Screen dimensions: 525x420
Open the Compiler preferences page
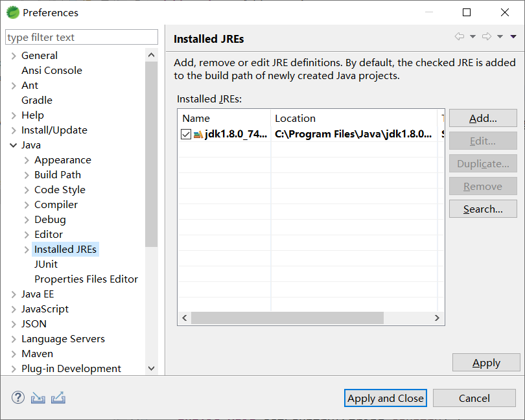[x=56, y=204]
